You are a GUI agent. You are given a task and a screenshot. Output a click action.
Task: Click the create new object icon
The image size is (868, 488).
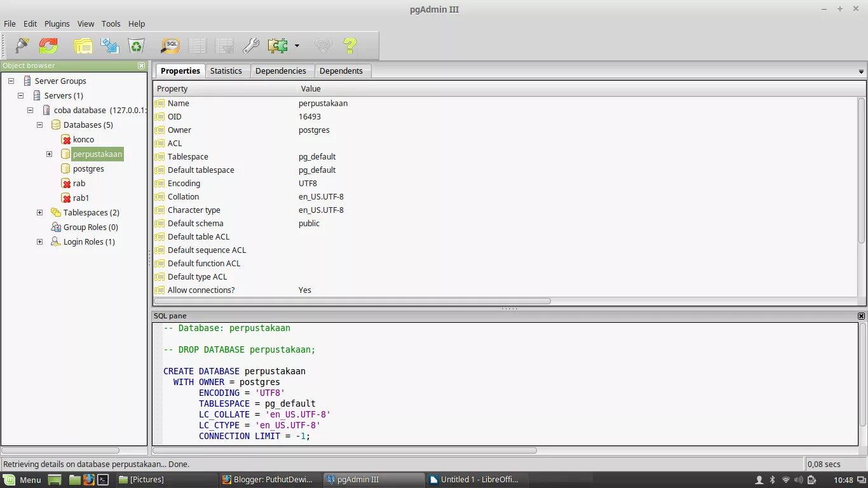(109, 45)
